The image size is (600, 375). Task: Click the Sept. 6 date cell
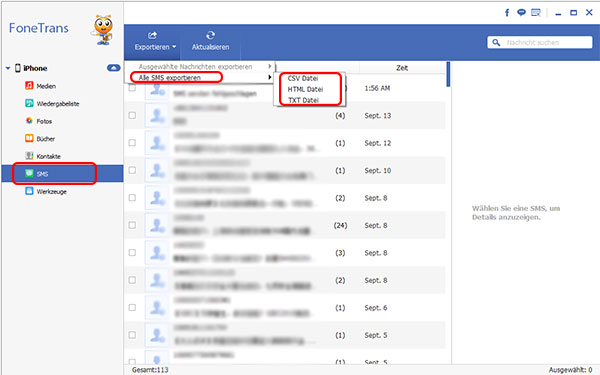click(376, 308)
